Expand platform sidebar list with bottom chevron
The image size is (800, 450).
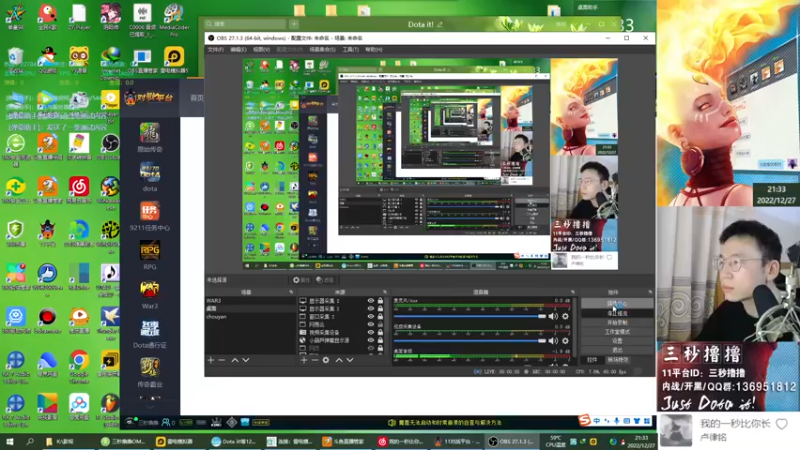149,407
